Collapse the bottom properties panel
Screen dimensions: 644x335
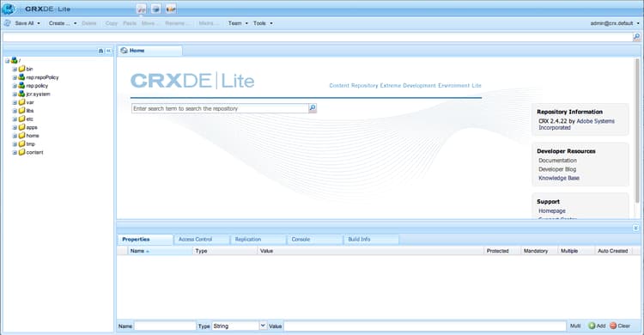635,228
